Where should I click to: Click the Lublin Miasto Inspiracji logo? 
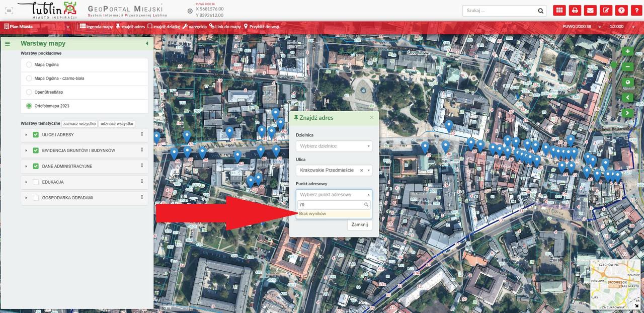tap(47, 10)
